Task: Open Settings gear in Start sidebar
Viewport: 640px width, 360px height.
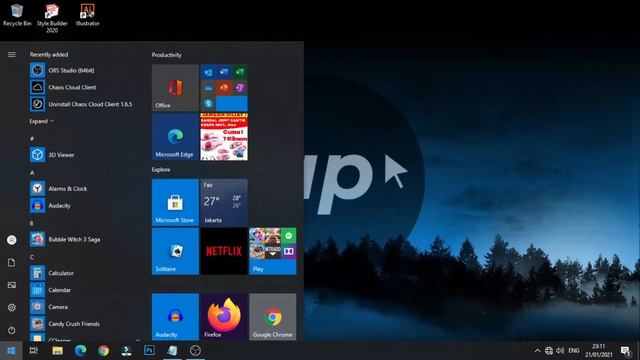Action: coord(12,307)
